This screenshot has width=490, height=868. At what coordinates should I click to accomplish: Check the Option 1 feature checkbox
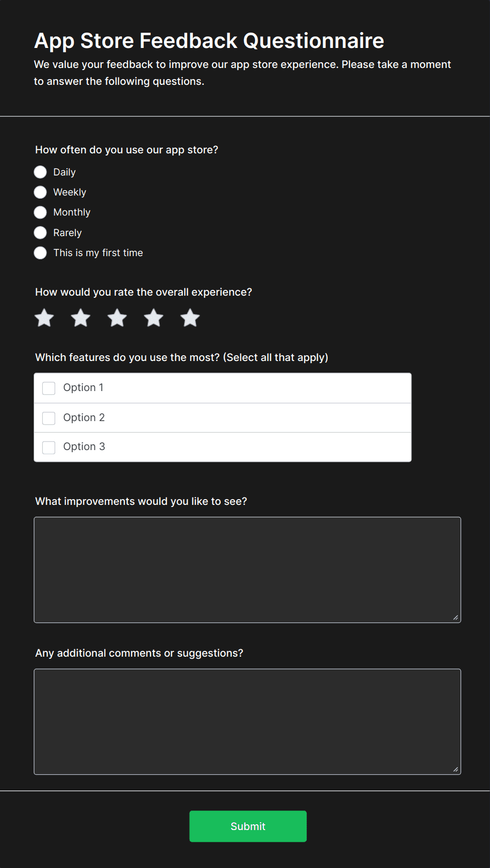click(x=48, y=387)
